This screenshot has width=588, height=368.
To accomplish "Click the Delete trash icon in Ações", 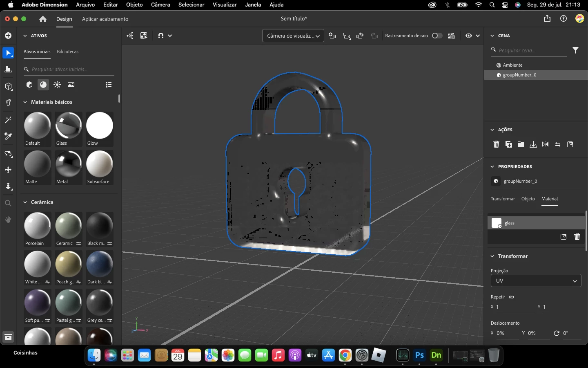I will click(x=497, y=144).
